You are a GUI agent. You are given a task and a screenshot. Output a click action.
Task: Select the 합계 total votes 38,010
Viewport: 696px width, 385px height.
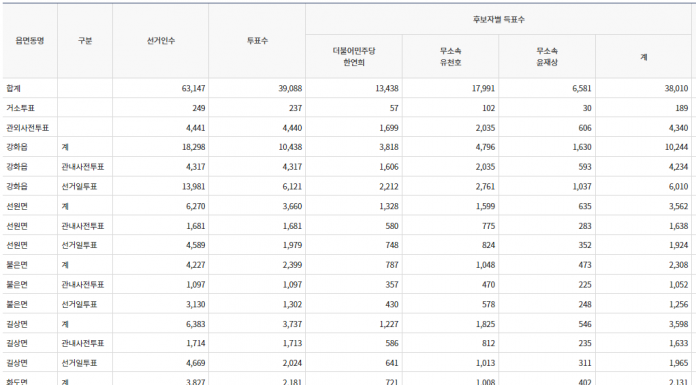tap(676, 88)
